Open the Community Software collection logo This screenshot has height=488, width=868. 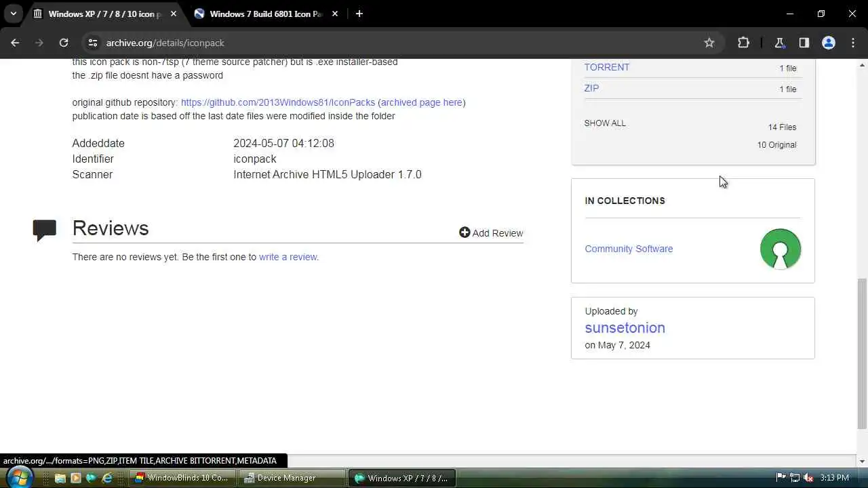[x=781, y=249]
